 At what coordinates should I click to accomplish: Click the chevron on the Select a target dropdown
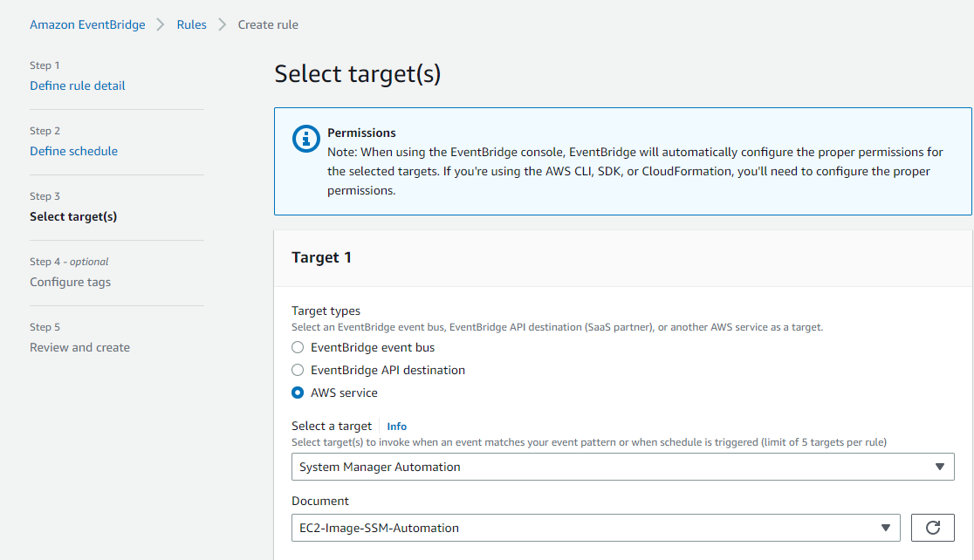(941, 467)
